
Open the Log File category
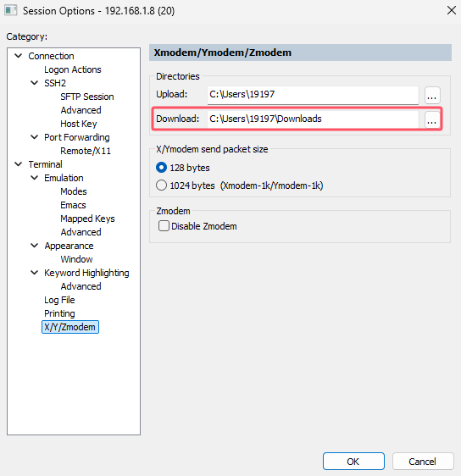(59, 300)
